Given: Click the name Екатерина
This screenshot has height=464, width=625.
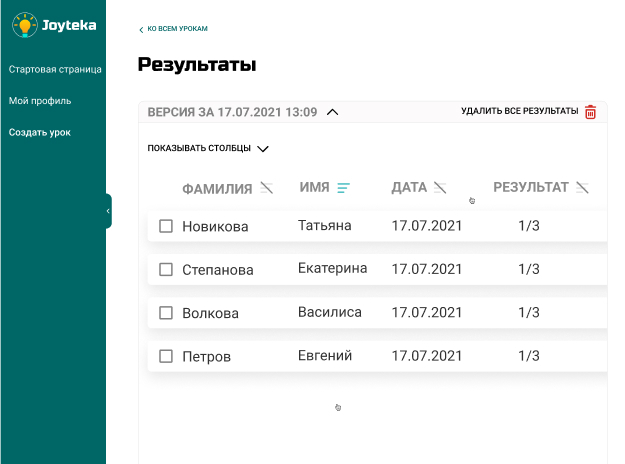Looking at the screenshot, I should 332,268.
